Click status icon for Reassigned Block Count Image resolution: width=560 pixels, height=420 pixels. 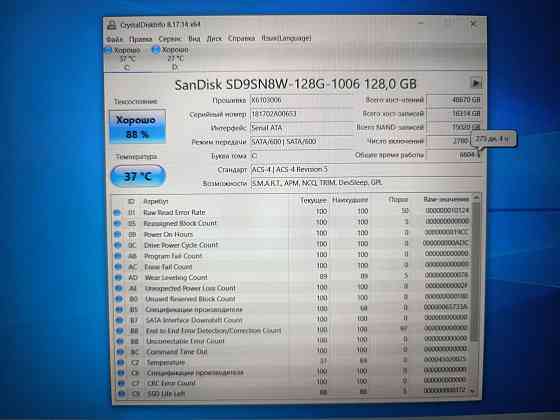(117, 224)
